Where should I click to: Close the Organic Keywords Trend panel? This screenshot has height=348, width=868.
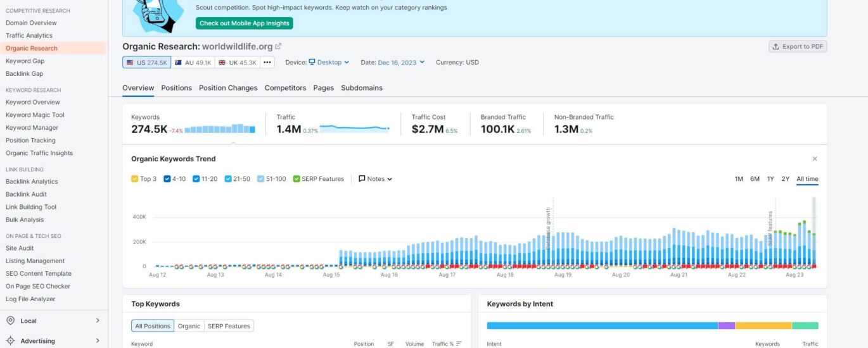coord(815,159)
